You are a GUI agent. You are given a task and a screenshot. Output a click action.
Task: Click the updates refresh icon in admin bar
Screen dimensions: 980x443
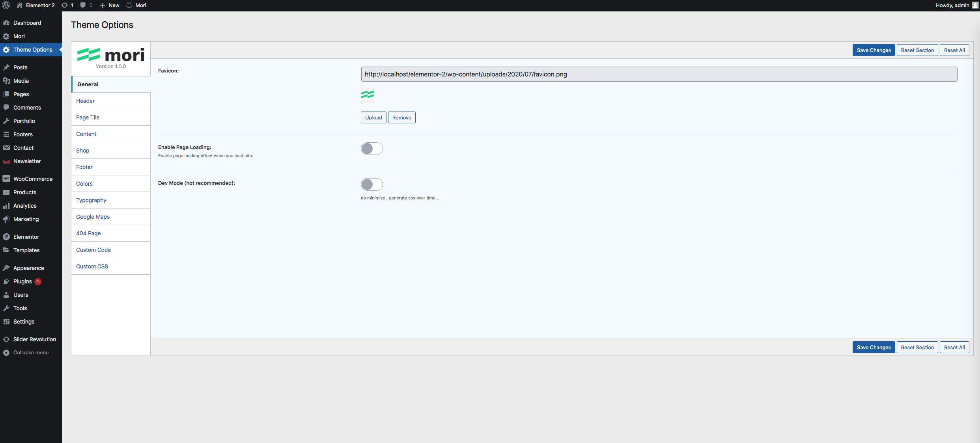65,5
